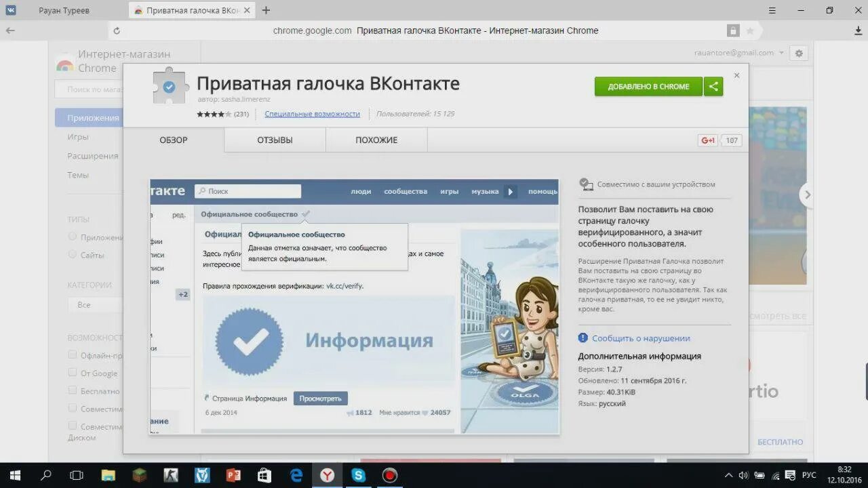Launch Minecraft from the taskbar

(140, 475)
